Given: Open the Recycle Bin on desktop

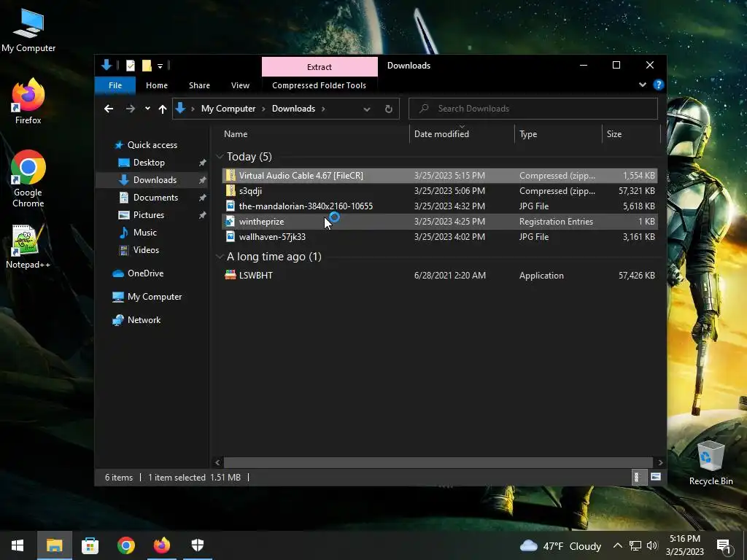Looking at the screenshot, I should click(x=711, y=463).
